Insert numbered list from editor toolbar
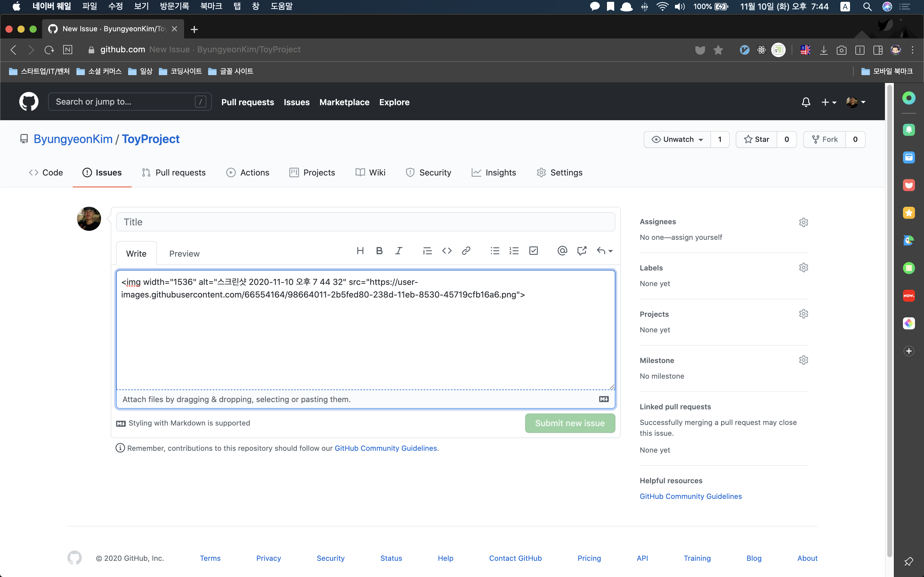The image size is (924, 577). pyautogui.click(x=514, y=251)
